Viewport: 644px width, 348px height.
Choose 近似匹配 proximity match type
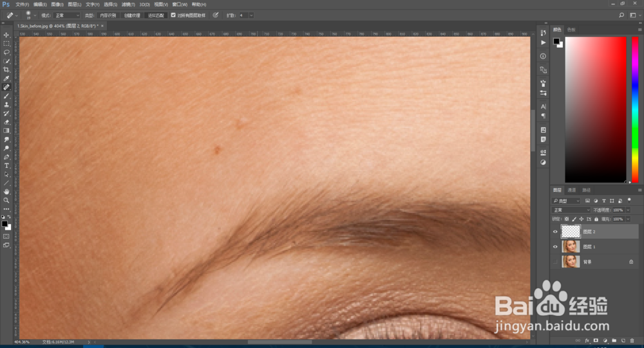[x=156, y=15]
